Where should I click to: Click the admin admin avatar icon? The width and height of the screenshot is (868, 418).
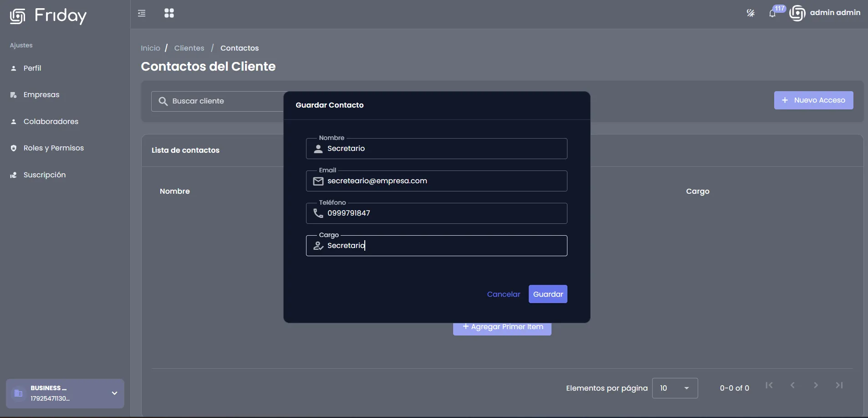[x=797, y=13]
